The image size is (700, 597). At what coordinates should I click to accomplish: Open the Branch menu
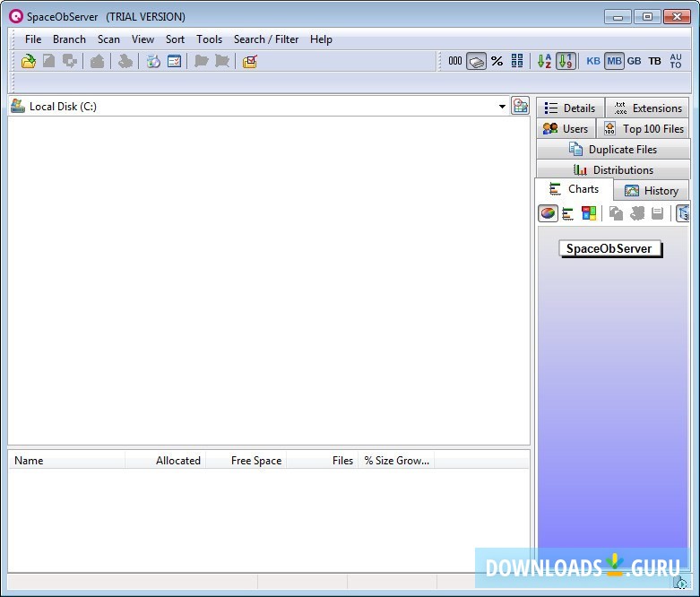coord(69,39)
